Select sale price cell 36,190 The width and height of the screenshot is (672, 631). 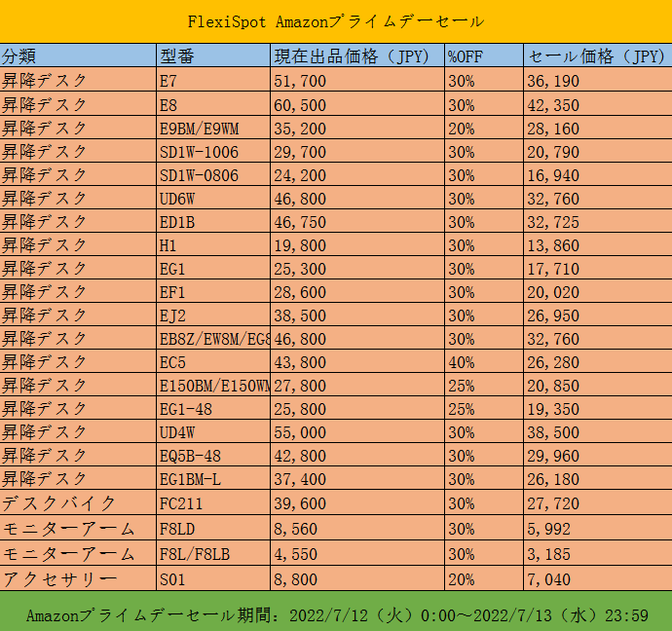tap(598, 79)
